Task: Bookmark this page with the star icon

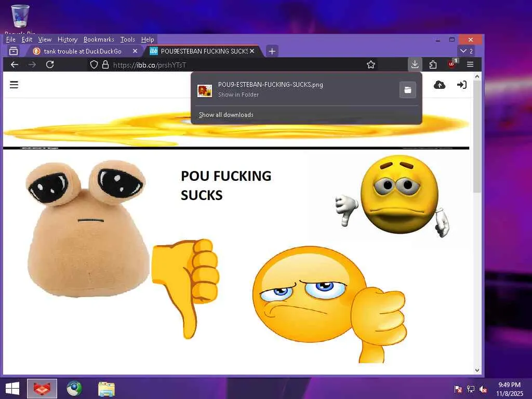Action: pos(371,64)
